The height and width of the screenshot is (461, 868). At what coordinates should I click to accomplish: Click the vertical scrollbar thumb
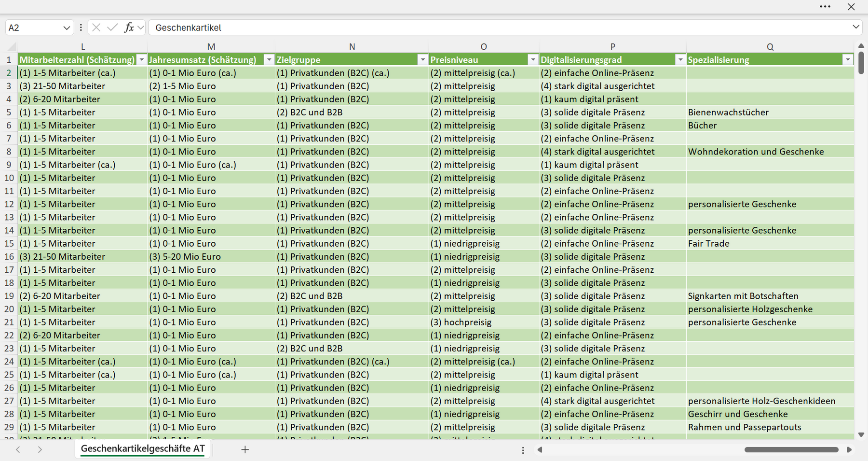(x=861, y=63)
